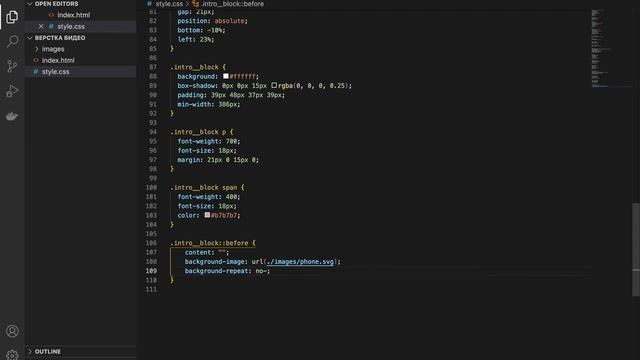Open the Run and Debug icon
The image size is (640, 360).
(12, 91)
